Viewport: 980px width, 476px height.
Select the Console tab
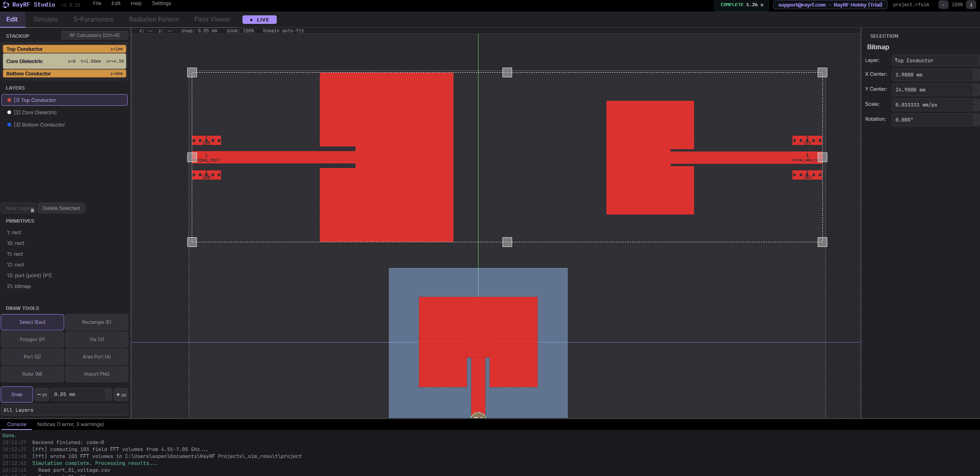click(17, 424)
